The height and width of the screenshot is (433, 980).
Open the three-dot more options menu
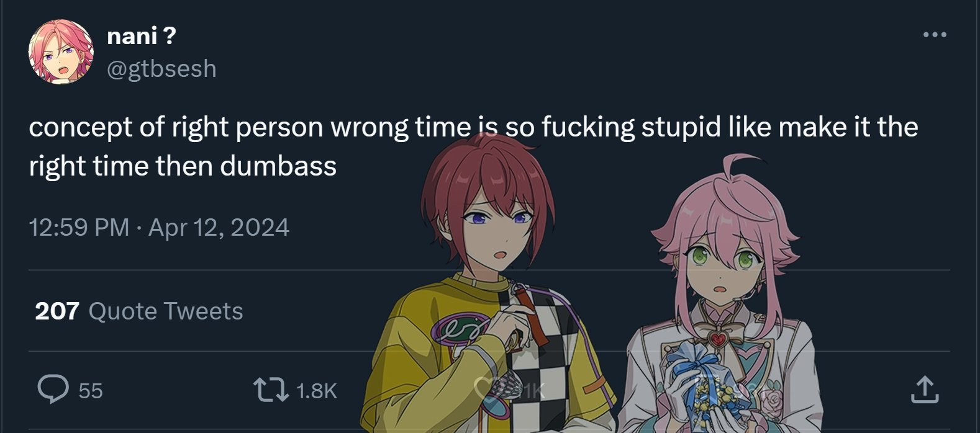[x=935, y=35]
